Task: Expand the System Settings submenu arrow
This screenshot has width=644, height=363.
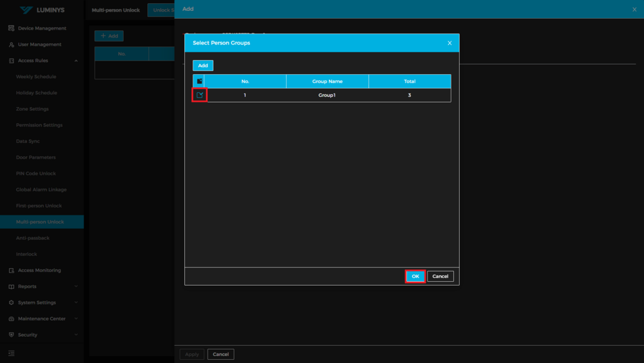Action: [76, 302]
